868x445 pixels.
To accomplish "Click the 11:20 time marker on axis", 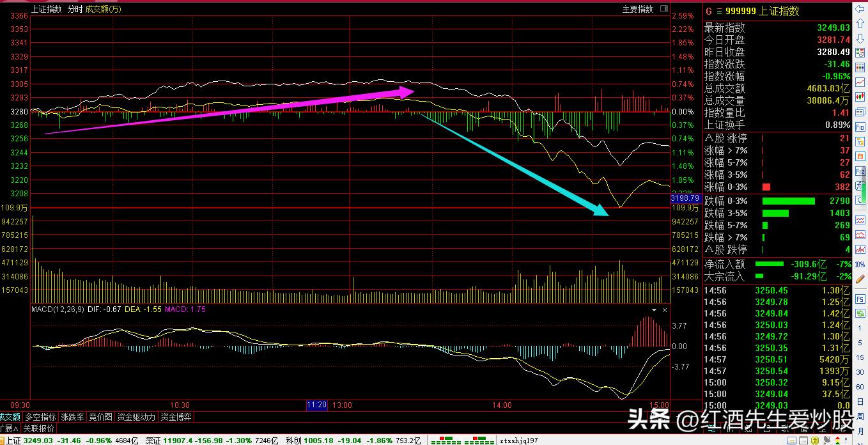I will [316, 405].
